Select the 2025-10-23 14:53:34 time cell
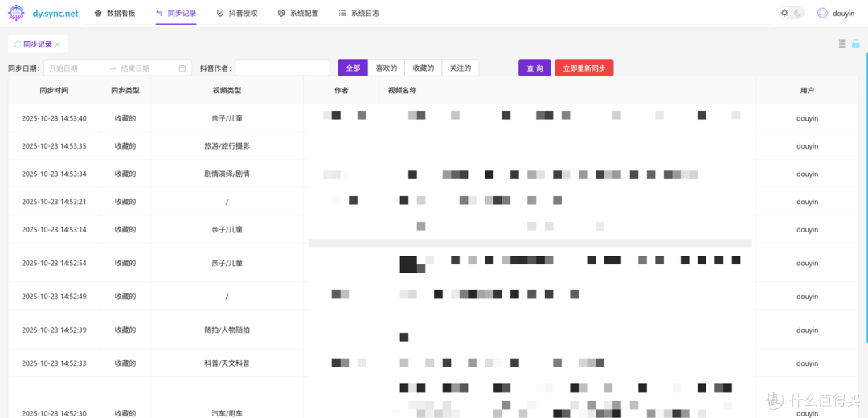 [54, 174]
